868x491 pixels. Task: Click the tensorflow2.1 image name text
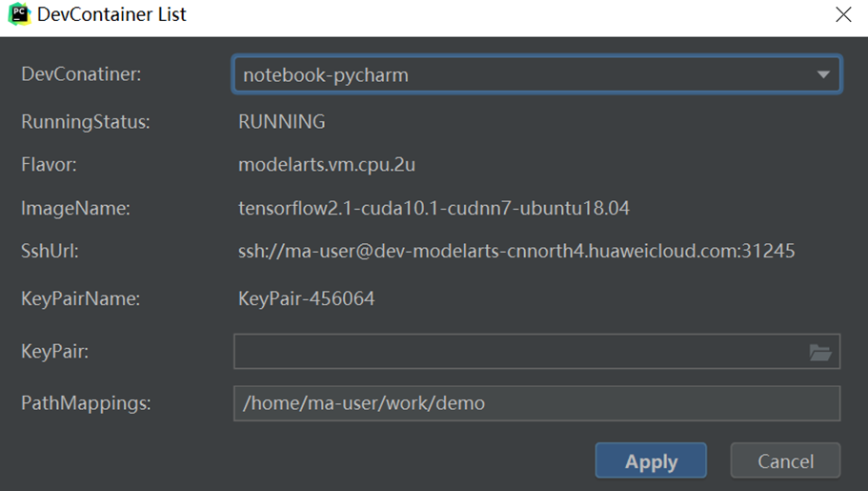434,208
